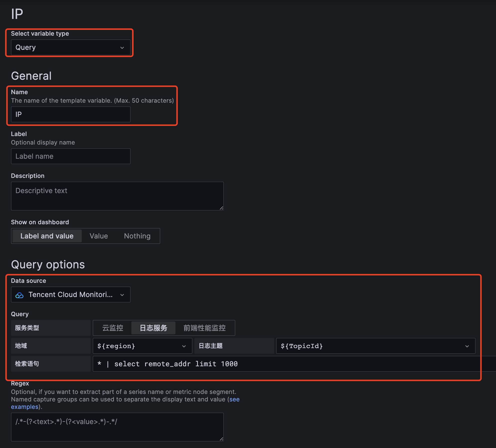This screenshot has height=448, width=496.
Task: Click the Description textarea resize handle
Action: (221, 208)
